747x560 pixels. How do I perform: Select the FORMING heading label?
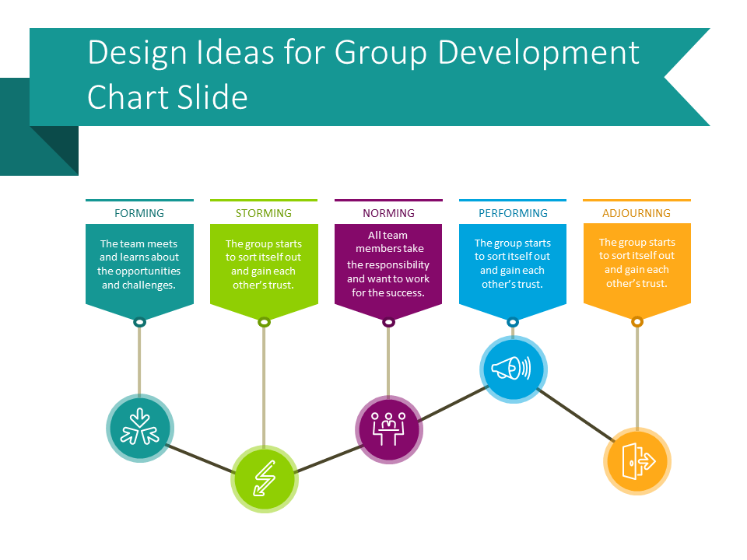tap(139, 213)
